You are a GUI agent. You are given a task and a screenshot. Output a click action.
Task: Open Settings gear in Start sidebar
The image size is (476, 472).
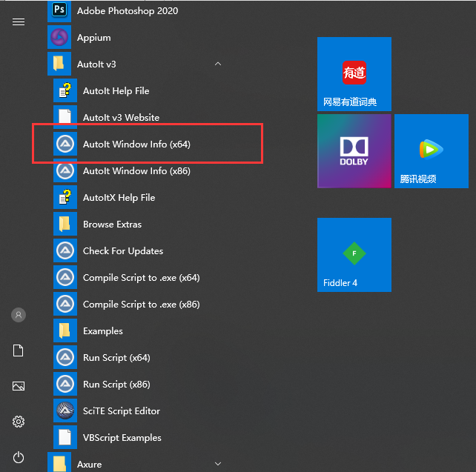tap(19, 422)
